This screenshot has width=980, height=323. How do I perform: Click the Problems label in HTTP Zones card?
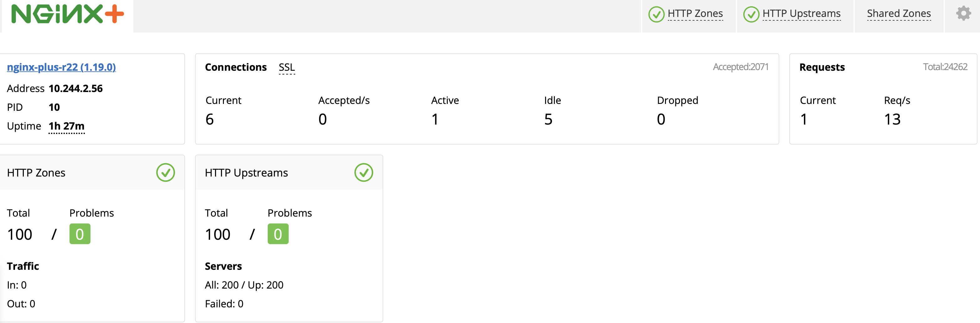click(x=92, y=213)
